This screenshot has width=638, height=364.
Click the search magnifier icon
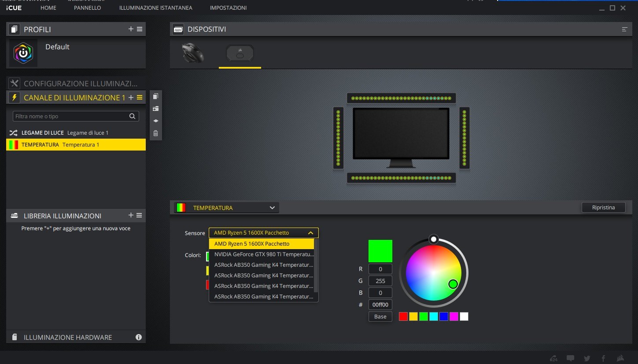click(x=132, y=116)
